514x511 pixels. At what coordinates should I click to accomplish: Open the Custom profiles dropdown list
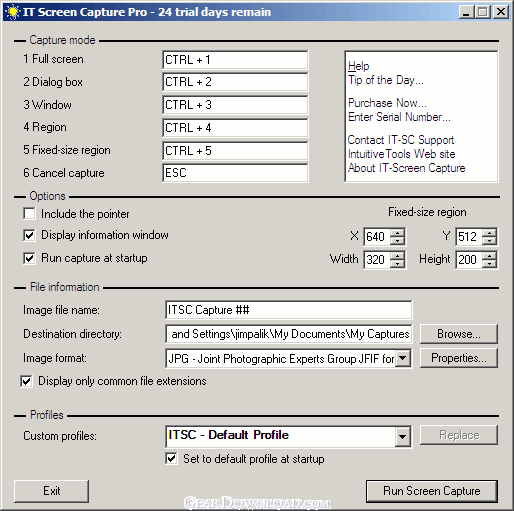pos(403,436)
